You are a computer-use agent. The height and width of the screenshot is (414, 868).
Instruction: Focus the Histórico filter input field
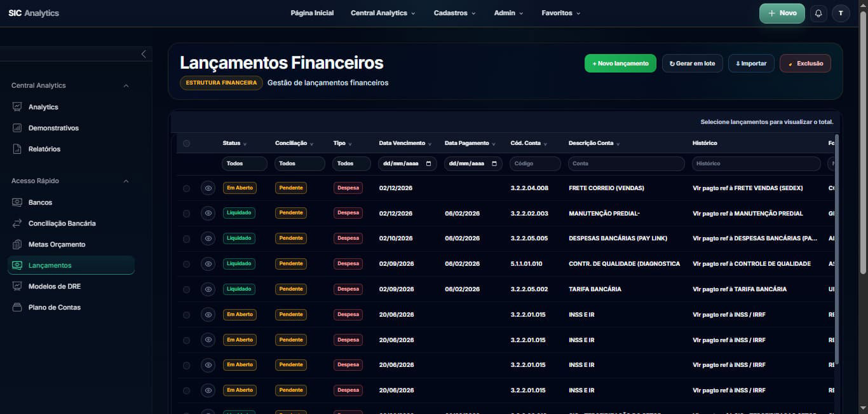pyautogui.click(x=756, y=163)
